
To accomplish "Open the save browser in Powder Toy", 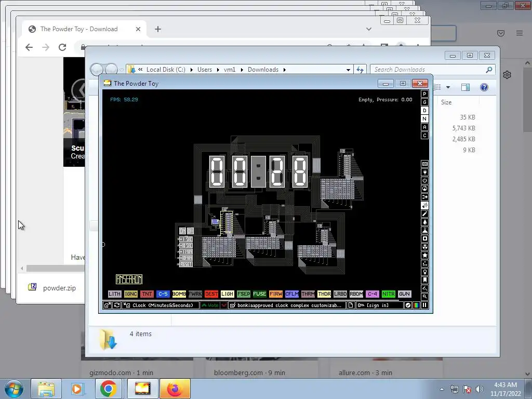I will click(107, 305).
